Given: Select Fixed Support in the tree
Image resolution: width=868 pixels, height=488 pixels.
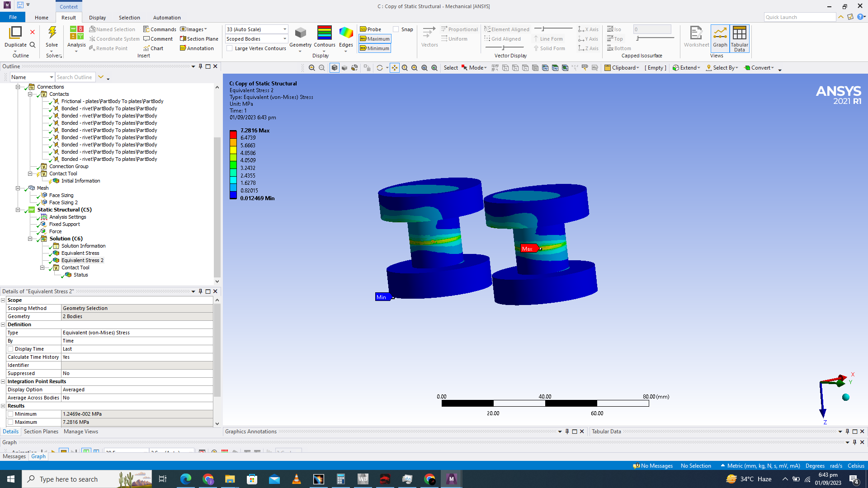Looking at the screenshot, I should click(x=64, y=224).
